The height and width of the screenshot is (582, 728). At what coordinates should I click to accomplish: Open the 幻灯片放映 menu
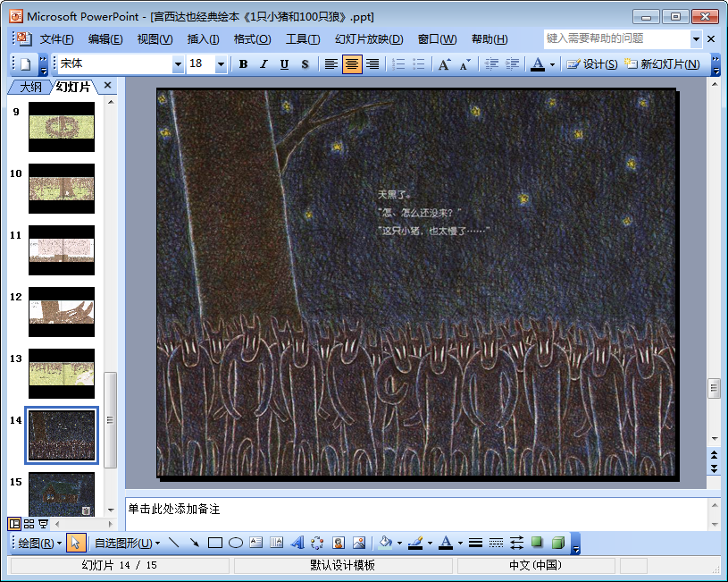[369, 39]
